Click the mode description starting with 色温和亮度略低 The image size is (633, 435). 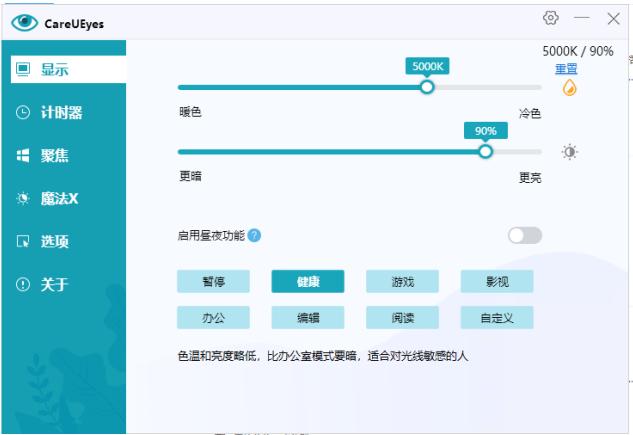point(323,356)
